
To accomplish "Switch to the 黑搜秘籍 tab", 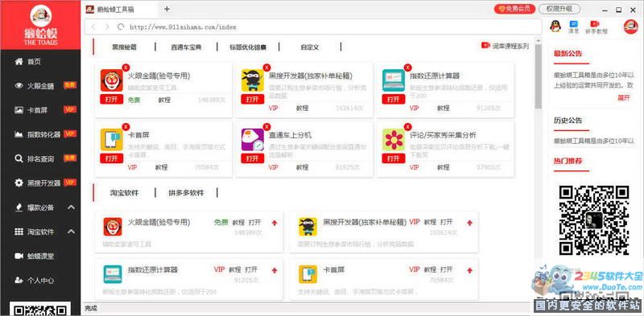I will click(125, 47).
